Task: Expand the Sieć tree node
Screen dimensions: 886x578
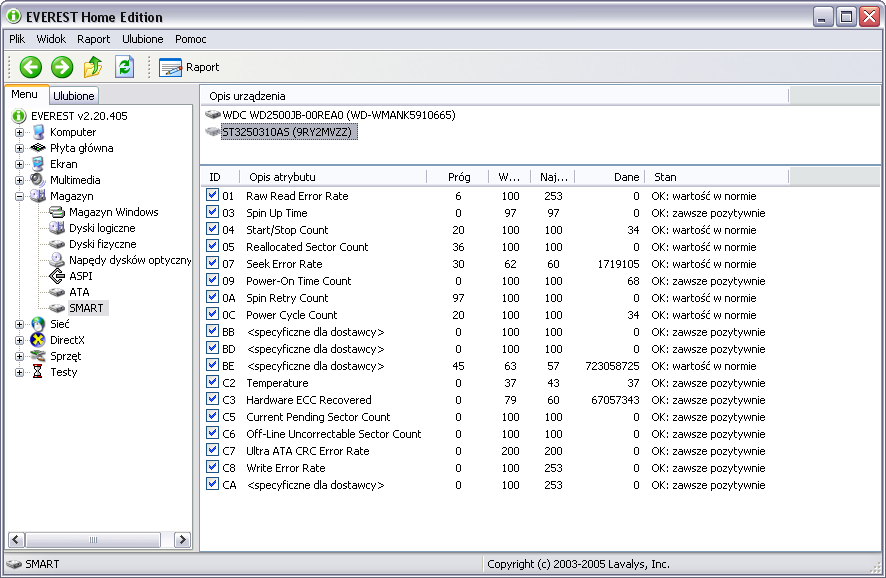Action: [x=19, y=324]
